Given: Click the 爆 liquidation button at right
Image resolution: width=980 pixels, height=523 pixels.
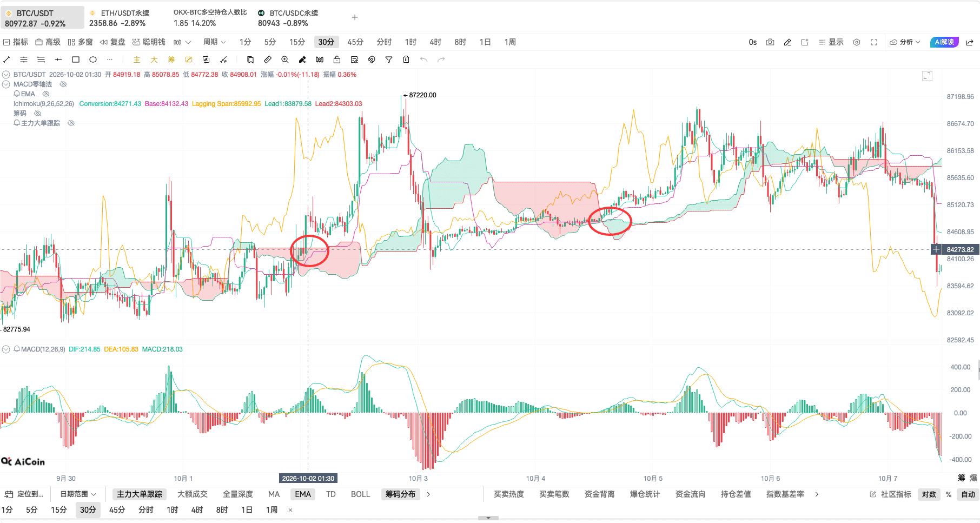Looking at the screenshot, I should point(974,478).
